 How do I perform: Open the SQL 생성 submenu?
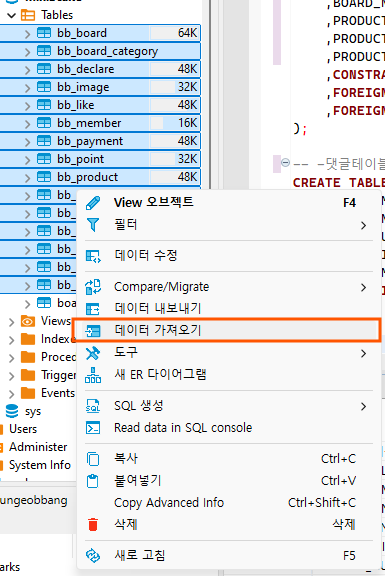(228, 406)
